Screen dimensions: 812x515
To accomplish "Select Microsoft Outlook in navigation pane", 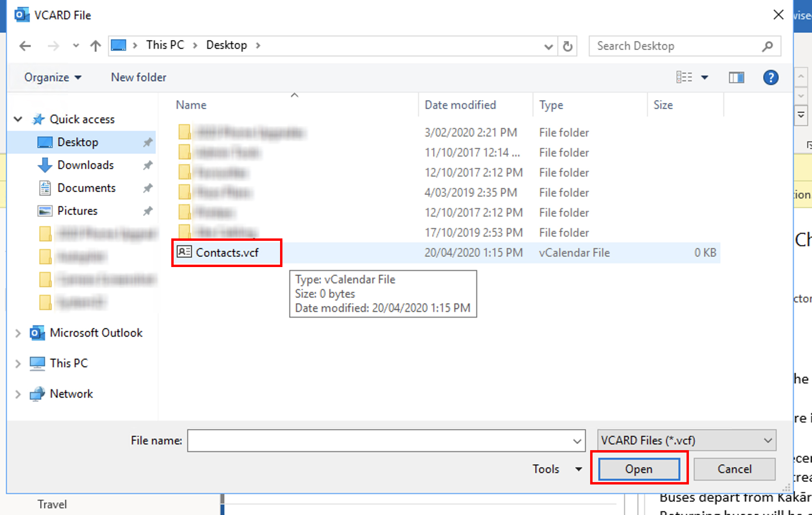I will point(96,333).
